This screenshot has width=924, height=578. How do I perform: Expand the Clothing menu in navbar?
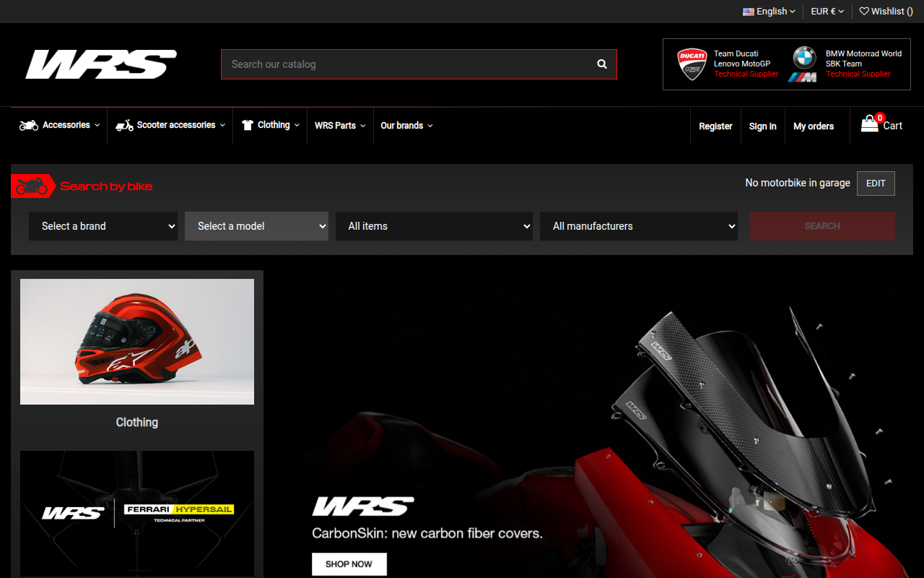[271, 125]
